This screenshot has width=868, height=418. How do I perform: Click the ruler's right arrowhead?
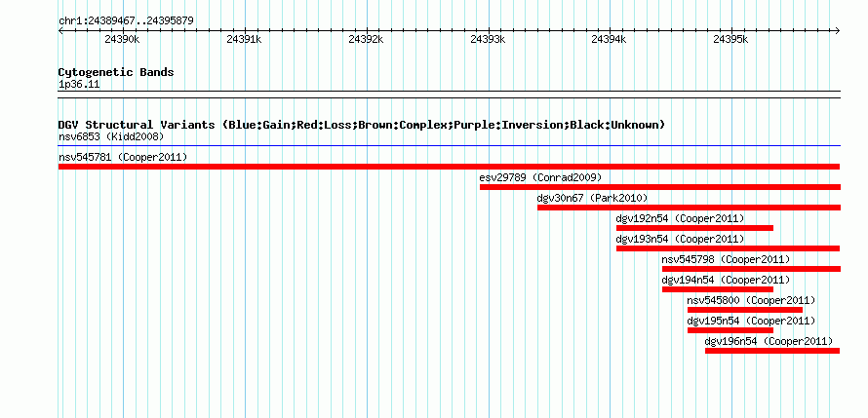(x=838, y=30)
